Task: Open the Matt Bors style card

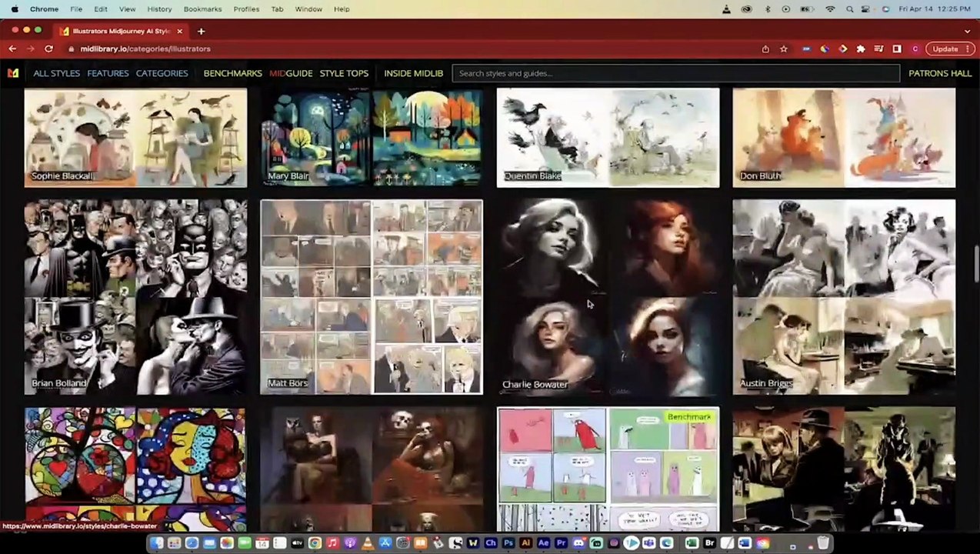Action: (x=372, y=297)
